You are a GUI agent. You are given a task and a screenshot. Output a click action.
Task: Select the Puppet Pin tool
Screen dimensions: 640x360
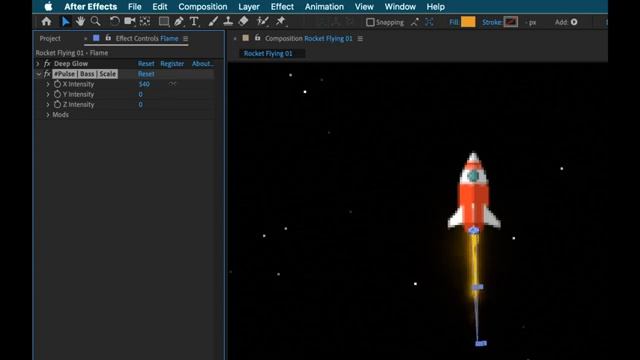pyautogui.click(x=281, y=22)
